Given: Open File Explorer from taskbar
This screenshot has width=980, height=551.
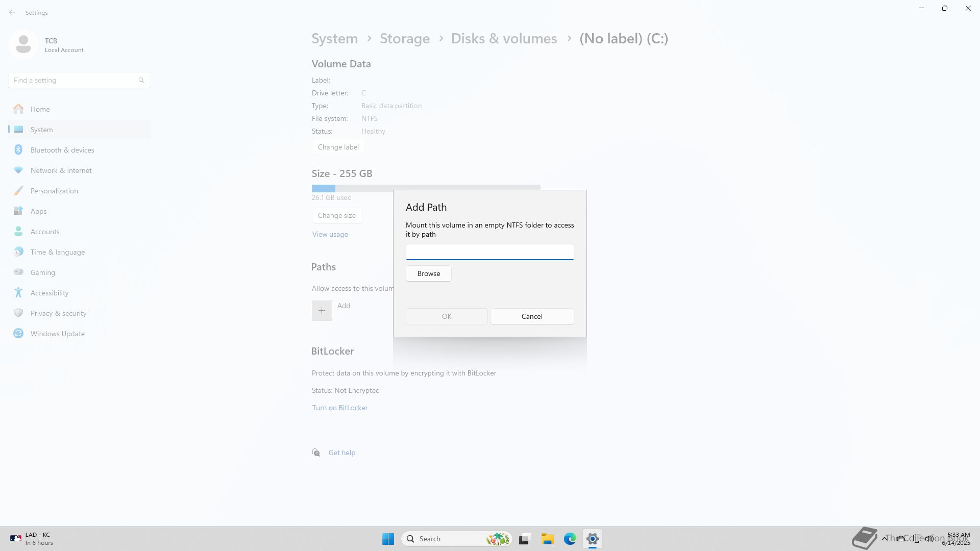Looking at the screenshot, I should 547,539.
